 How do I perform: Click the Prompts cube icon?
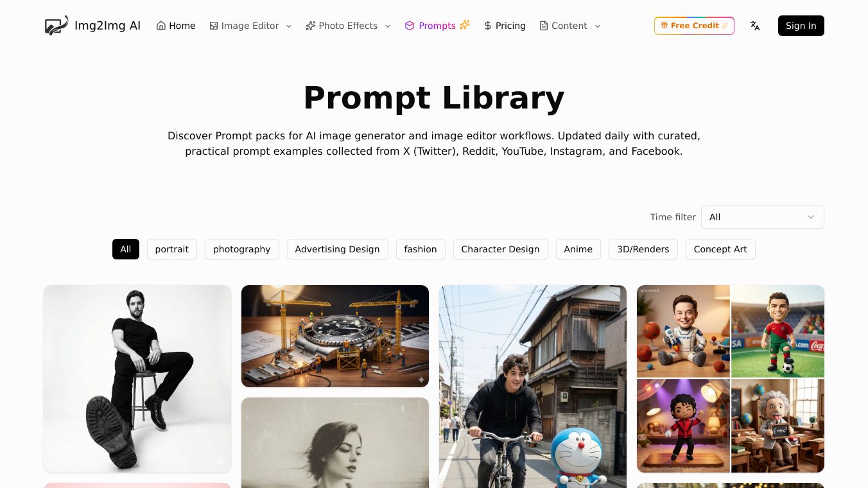(x=410, y=26)
